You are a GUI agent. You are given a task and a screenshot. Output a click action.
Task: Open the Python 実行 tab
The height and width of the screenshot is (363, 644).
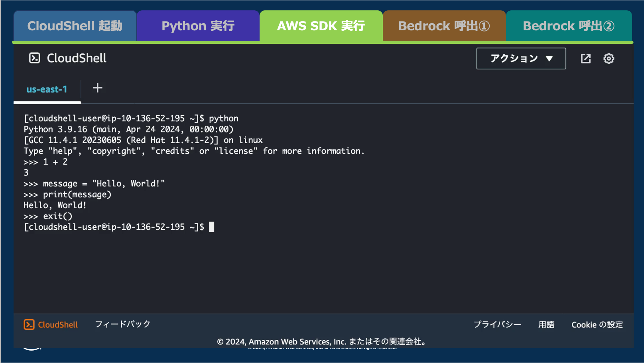click(x=198, y=26)
